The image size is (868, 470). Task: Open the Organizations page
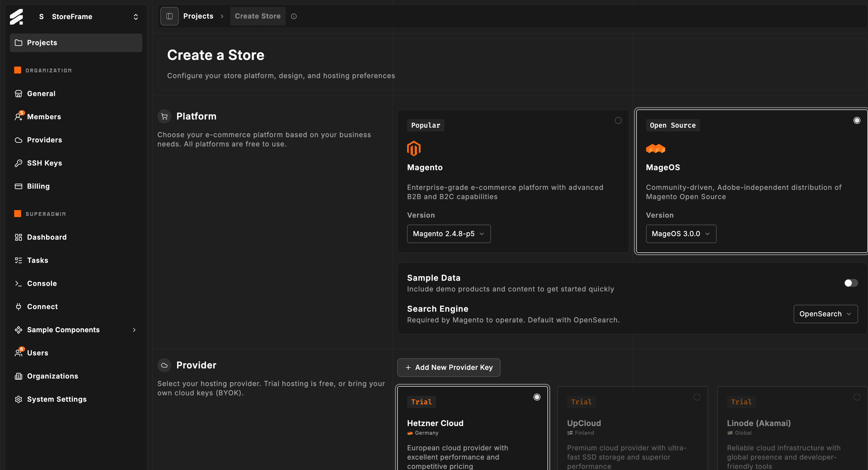click(x=76, y=376)
